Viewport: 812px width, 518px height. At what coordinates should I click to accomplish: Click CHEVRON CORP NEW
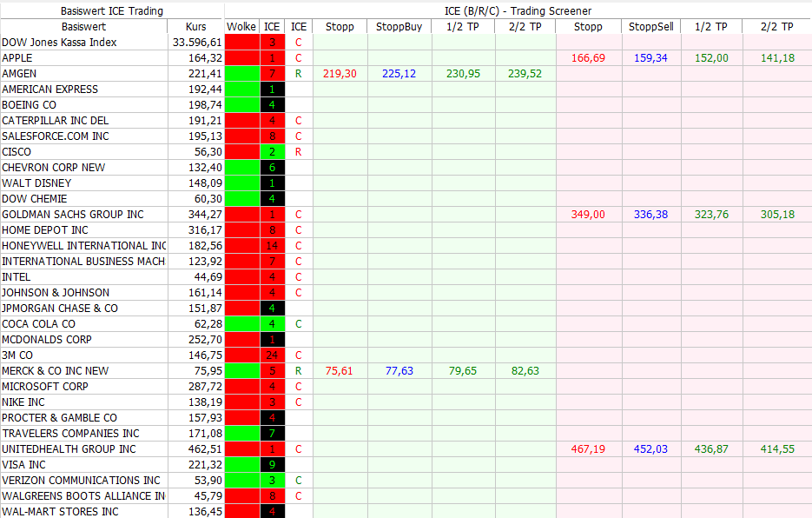[53, 168]
